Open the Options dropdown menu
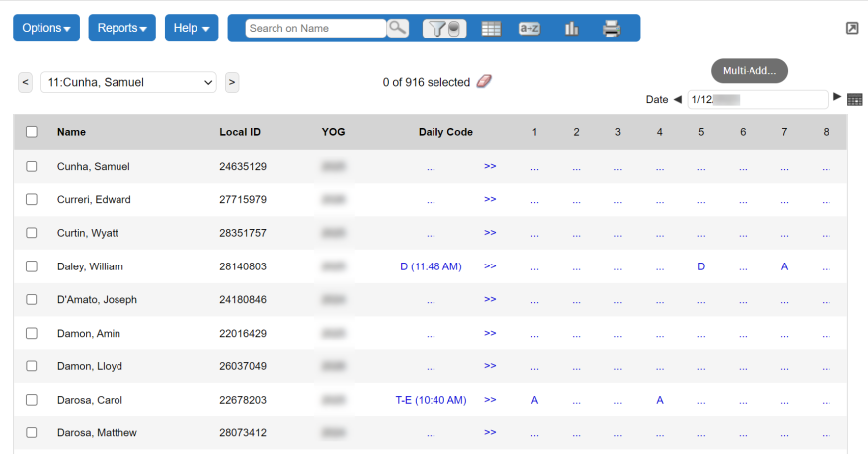 click(x=46, y=28)
